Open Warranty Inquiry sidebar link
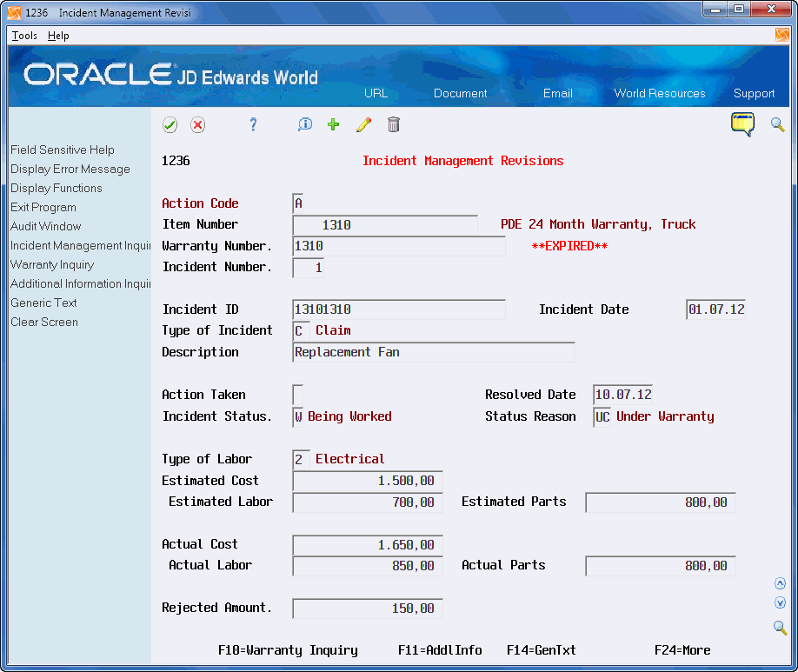The width and height of the screenshot is (798, 672). click(52, 265)
